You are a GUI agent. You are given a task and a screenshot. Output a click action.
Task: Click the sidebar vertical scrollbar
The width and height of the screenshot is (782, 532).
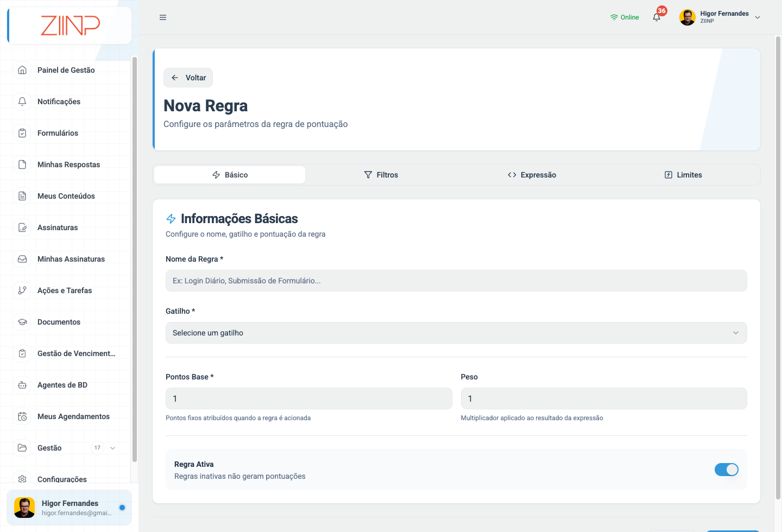[x=134, y=259]
